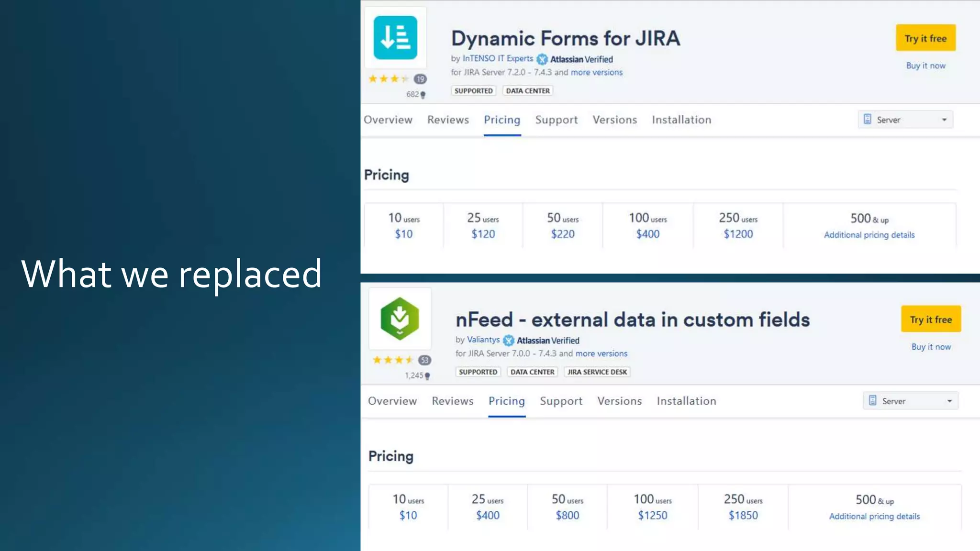Open the InTENSO IT Experts vendor link
Screen dimensions: 980x551
498,58
